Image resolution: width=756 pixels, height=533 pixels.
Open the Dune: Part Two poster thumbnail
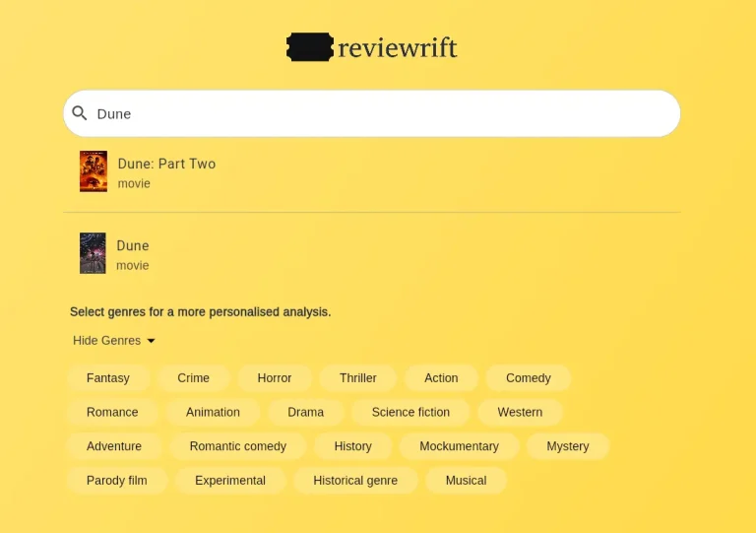(x=94, y=171)
